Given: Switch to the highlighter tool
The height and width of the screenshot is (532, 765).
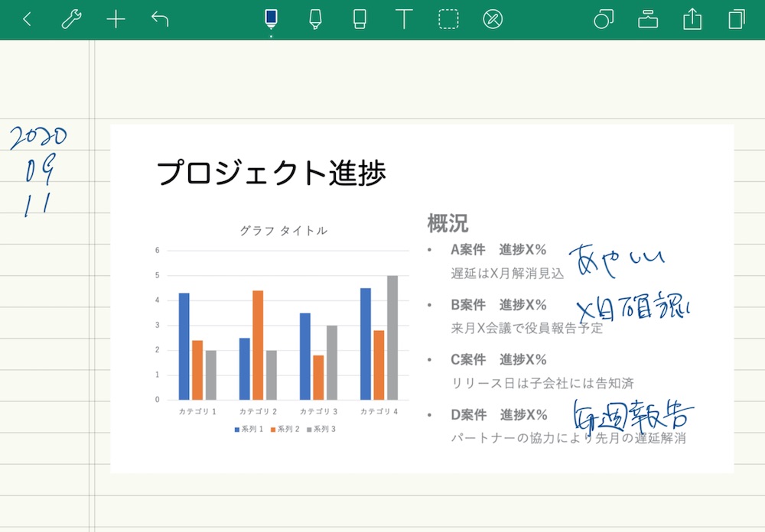Looking at the screenshot, I should click(x=315, y=18).
